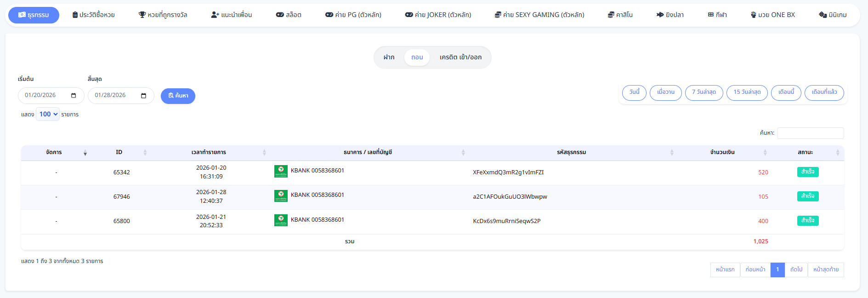Click KBANK logo in row 67946

point(281,195)
